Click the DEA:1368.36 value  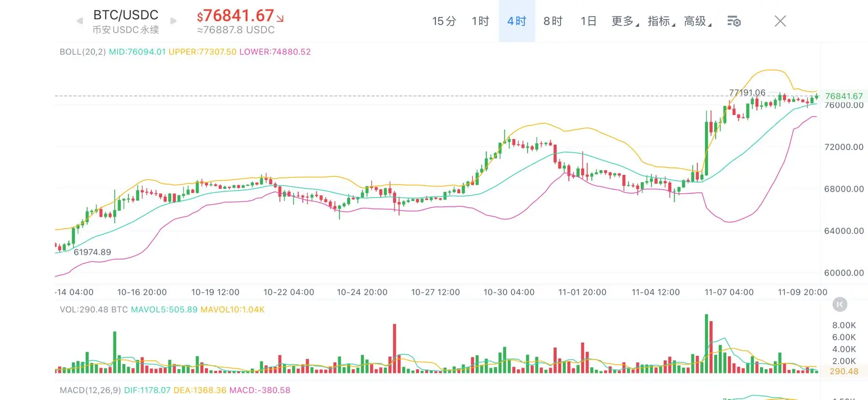pyautogui.click(x=200, y=390)
